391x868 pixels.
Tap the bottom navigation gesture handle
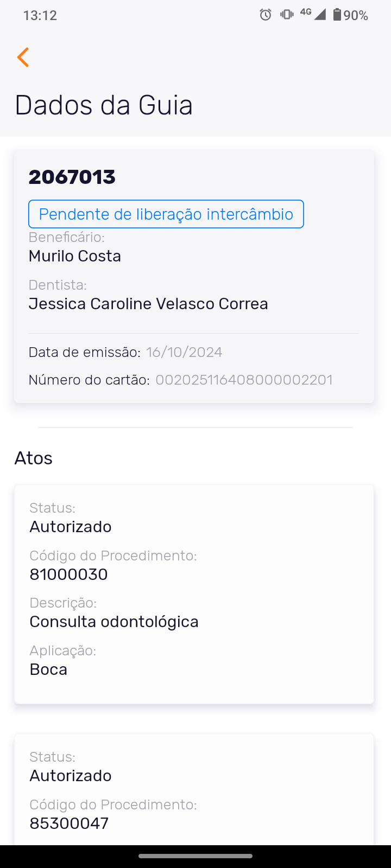click(195, 856)
